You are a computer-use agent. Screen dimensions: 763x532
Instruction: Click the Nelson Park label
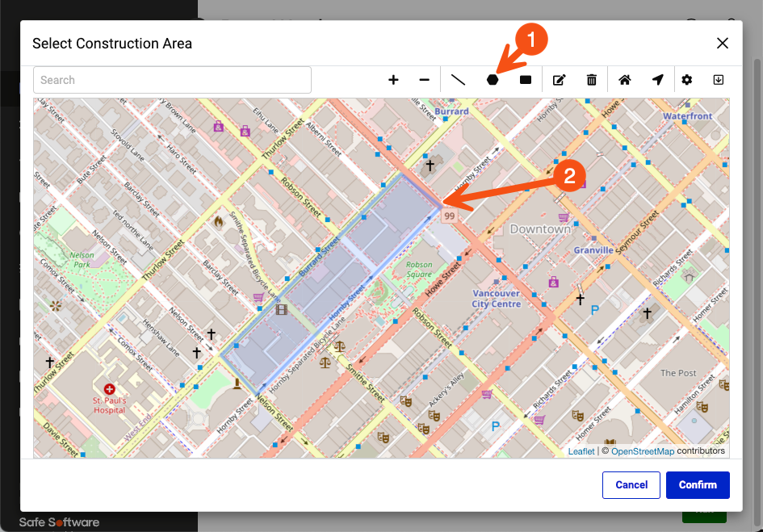pyautogui.click(x=82, y=259)
